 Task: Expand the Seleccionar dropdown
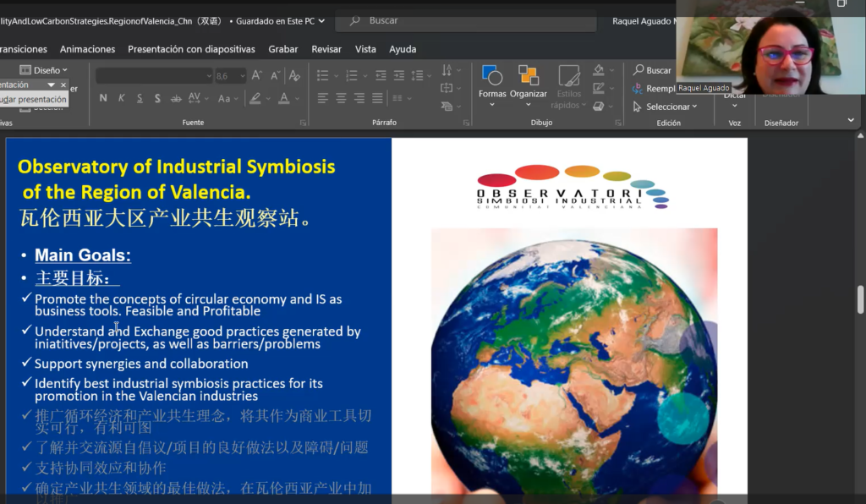666,107
